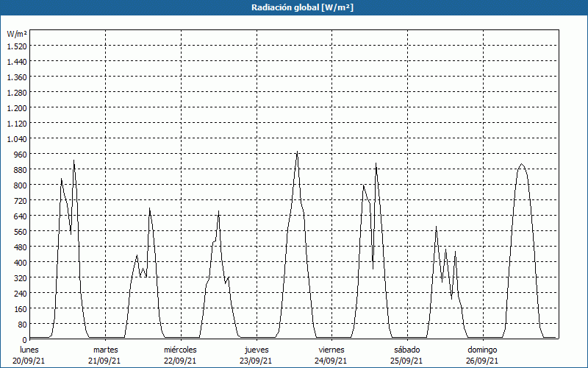Click the 'sábado' day label

(407, 350)
